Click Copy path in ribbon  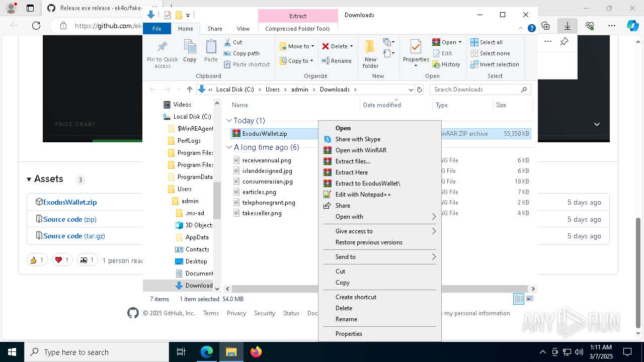tap(242, 53)
